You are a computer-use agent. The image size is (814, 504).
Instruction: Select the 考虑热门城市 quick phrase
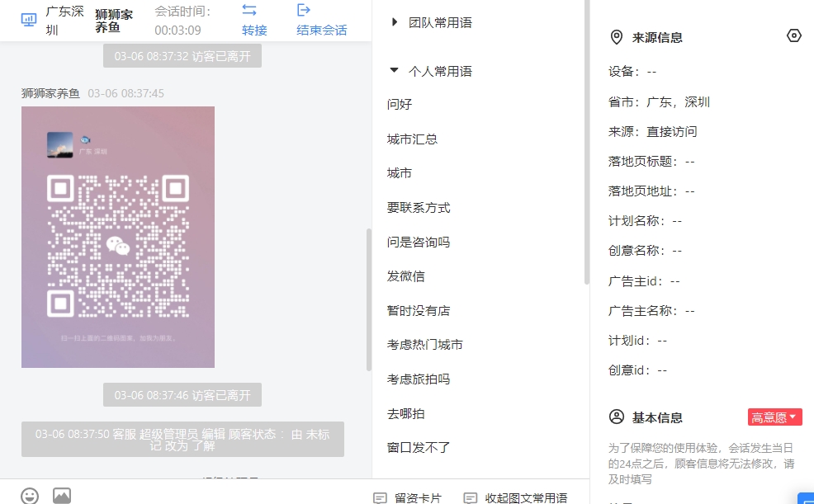[424, 345]
